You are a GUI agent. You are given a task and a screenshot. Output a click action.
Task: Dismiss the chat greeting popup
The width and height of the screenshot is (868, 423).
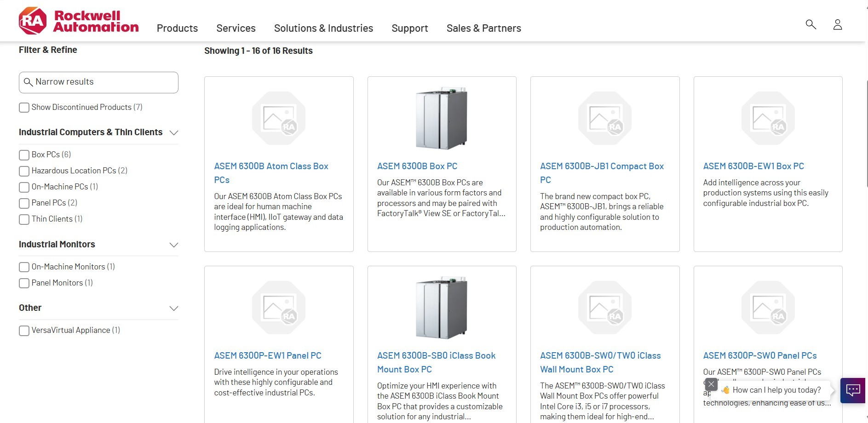click(x=711, y=384)
